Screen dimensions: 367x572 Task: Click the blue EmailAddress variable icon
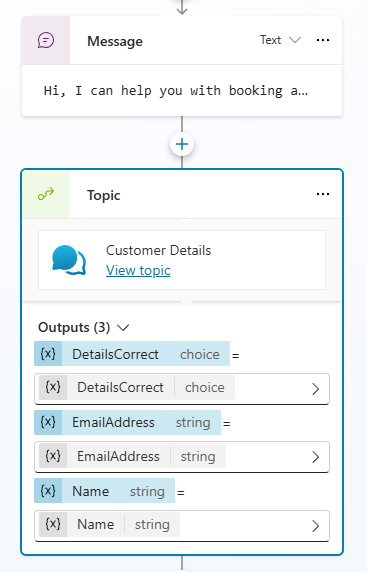click(48, 422)
